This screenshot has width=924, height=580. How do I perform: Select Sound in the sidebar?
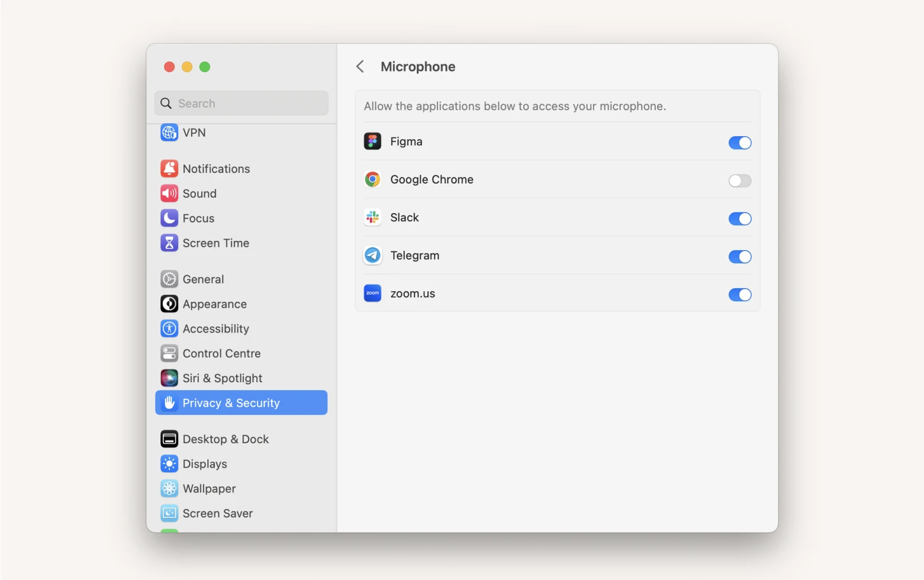point(242,194)
